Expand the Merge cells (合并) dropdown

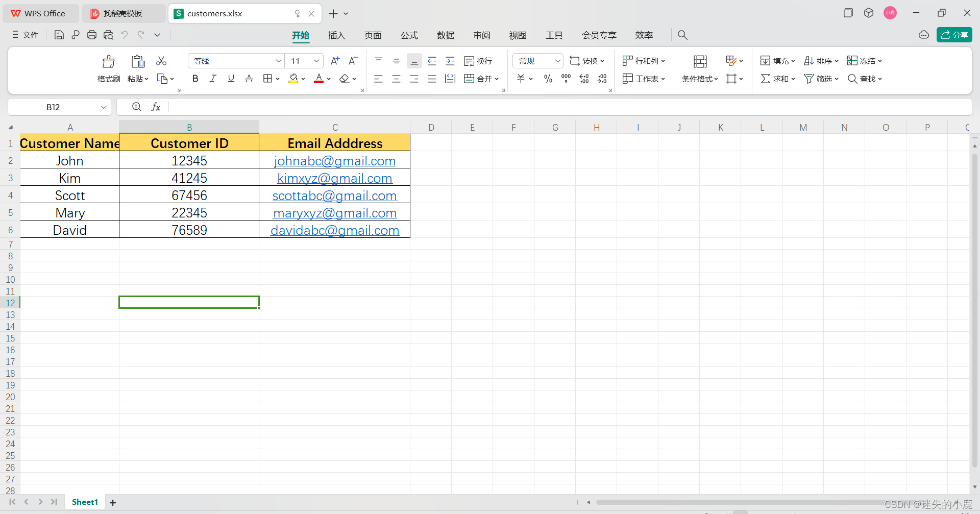coord(497,79)
